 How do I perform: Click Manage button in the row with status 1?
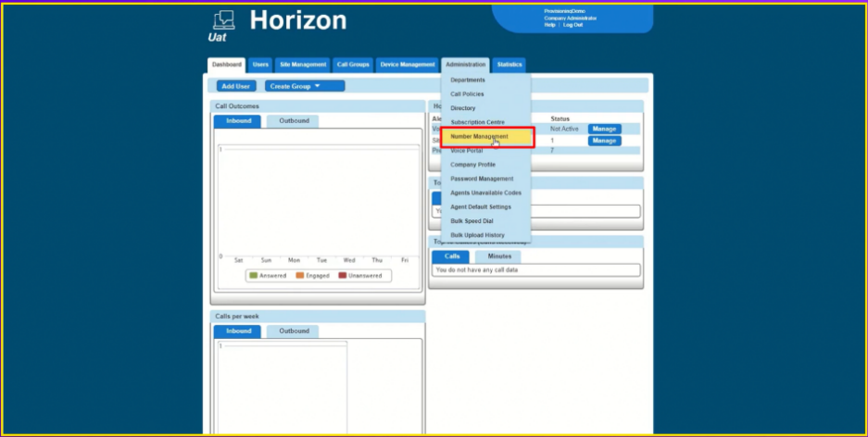pos(605,141)
